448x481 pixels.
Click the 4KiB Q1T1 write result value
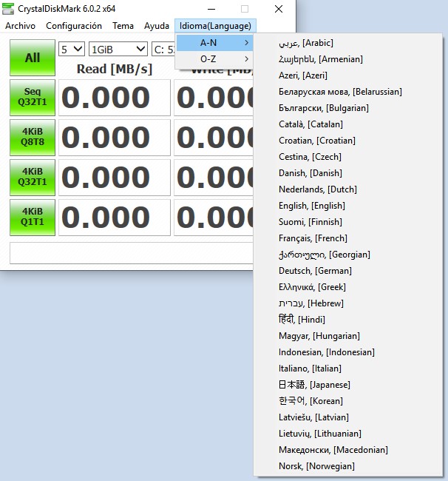pyautogui.click(x=214, y=218)
